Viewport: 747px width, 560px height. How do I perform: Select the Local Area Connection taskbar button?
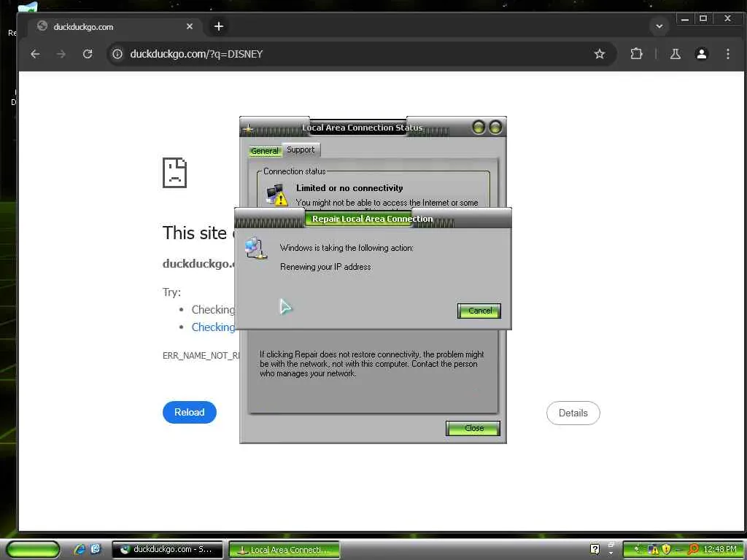(285, 550)
